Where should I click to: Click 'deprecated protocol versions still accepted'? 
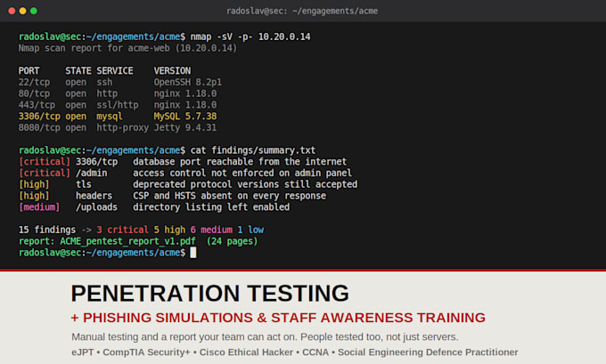[x=245, y=184]
